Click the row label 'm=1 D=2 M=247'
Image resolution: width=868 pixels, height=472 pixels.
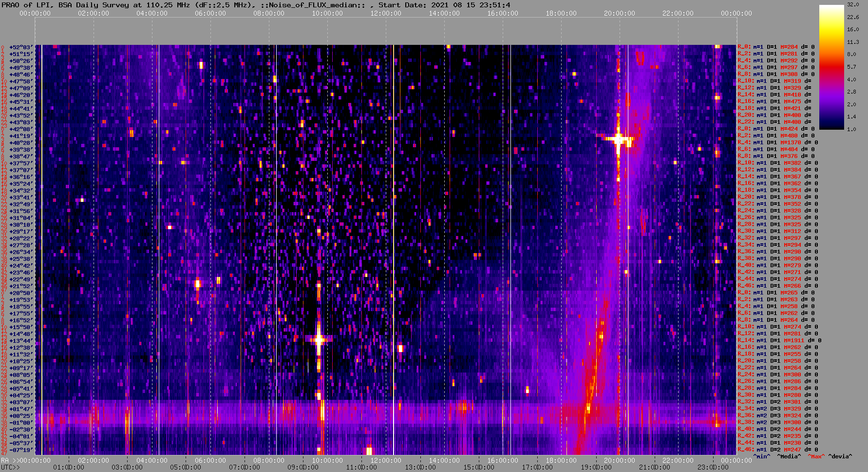coord(777,450)
